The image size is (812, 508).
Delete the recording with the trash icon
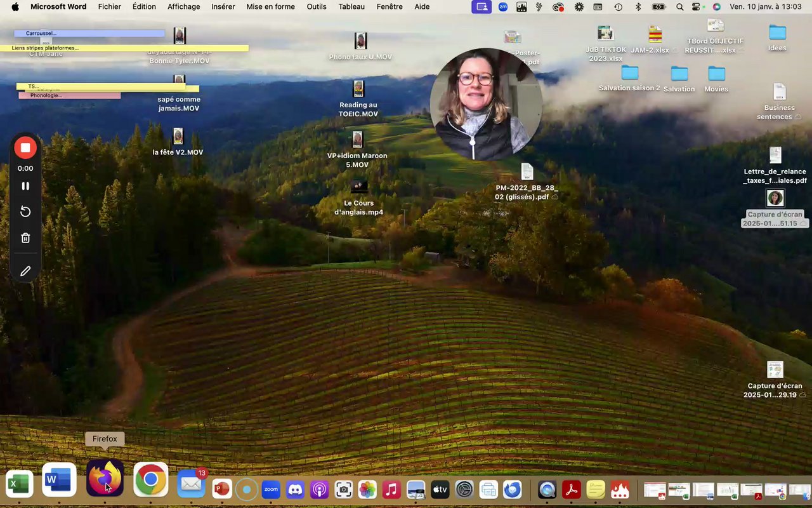pos(25,238)
